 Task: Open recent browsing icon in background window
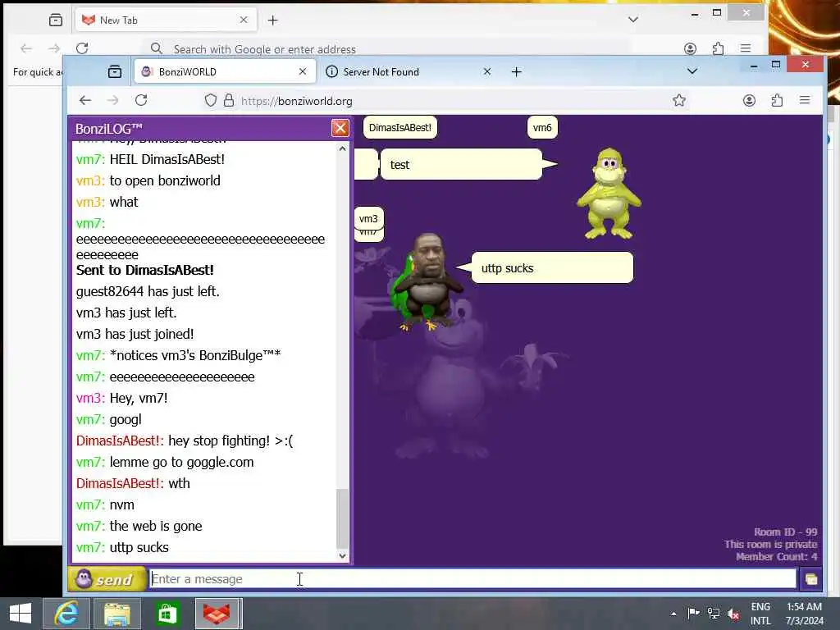56,21
